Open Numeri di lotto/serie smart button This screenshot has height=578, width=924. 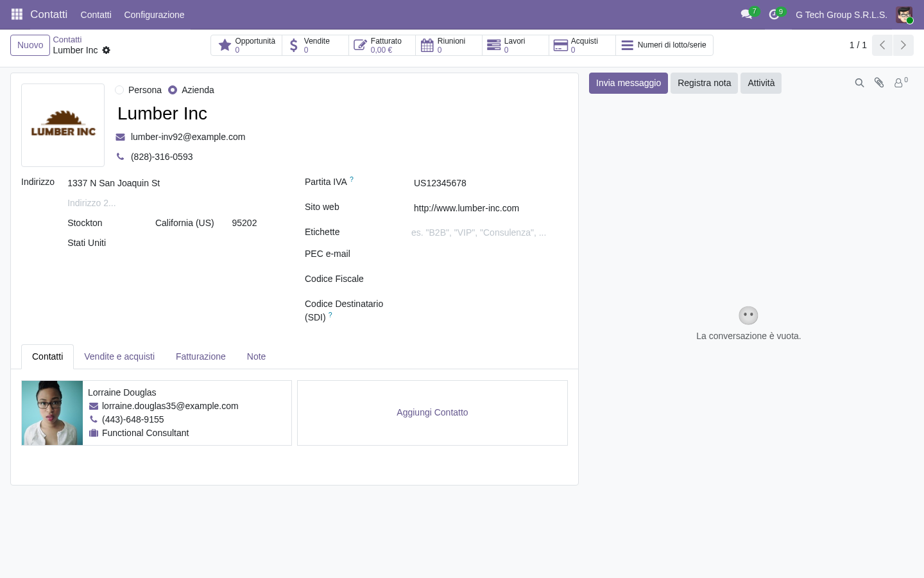(x=664, y=45)
